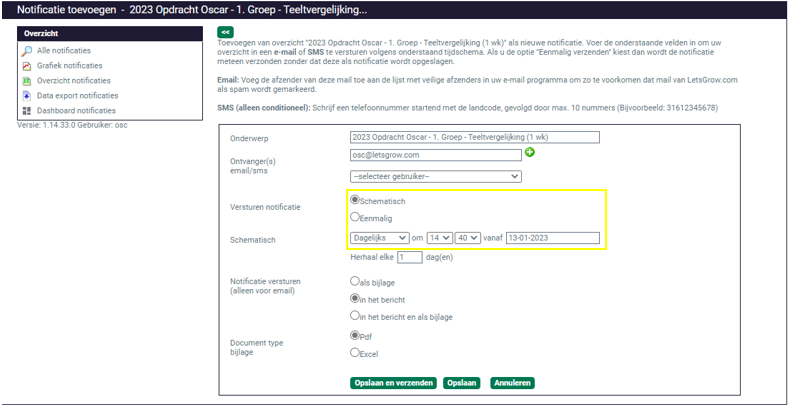Click the magnifier icon for Alle notificaties
The height and width of the screenshot is (407, 791).
pos(27,51)
